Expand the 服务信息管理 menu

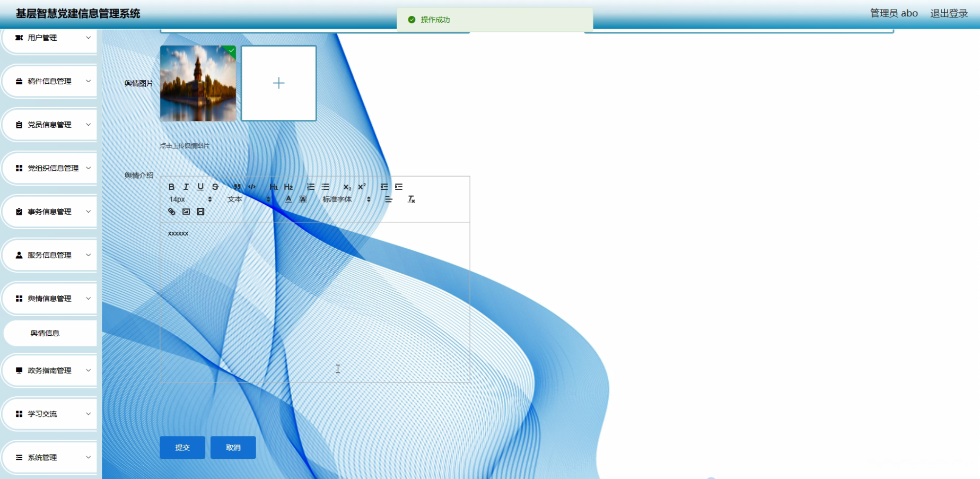click(49, 255)
